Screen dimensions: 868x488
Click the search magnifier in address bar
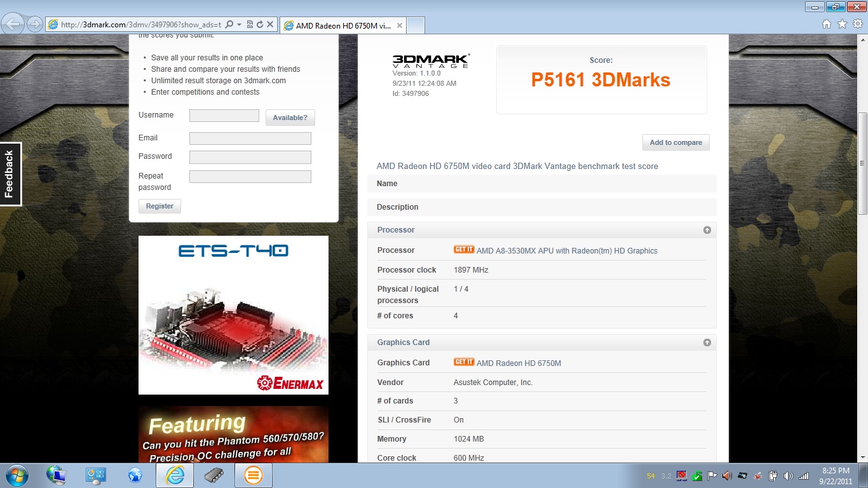pyautogui.click(x=229, y=24)
